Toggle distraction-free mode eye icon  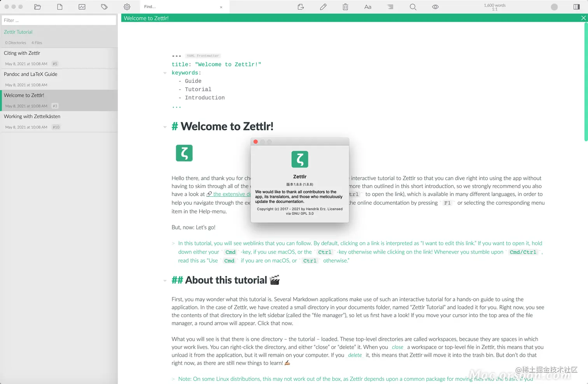pos(435,7)
